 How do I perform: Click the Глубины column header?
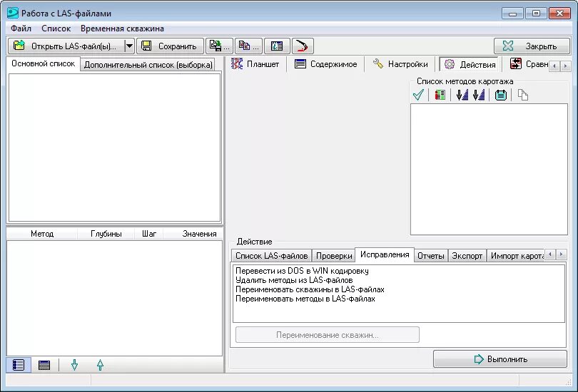pyautogui.click(x=106, y=234)
